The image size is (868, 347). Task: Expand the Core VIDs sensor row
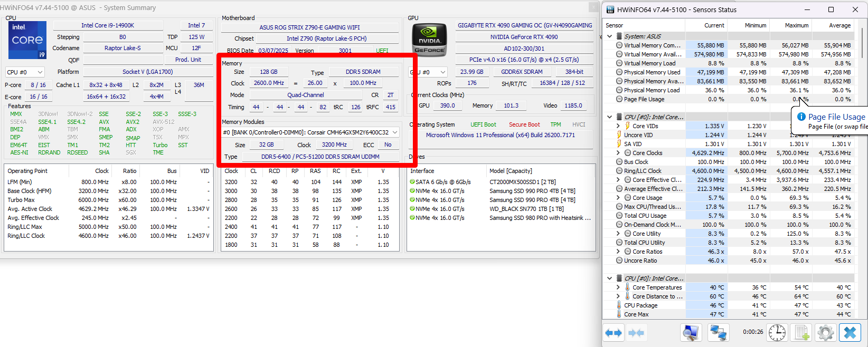click(618, 126)
